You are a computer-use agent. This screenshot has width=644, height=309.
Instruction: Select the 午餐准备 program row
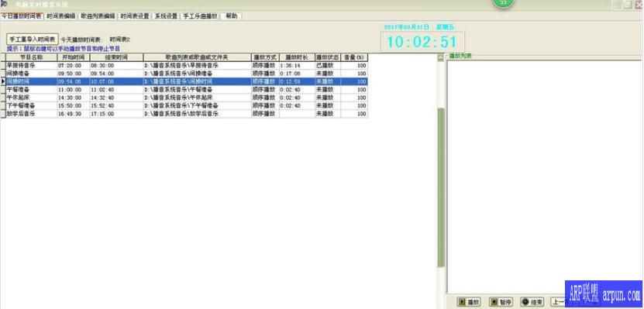(x=184, y=90)
